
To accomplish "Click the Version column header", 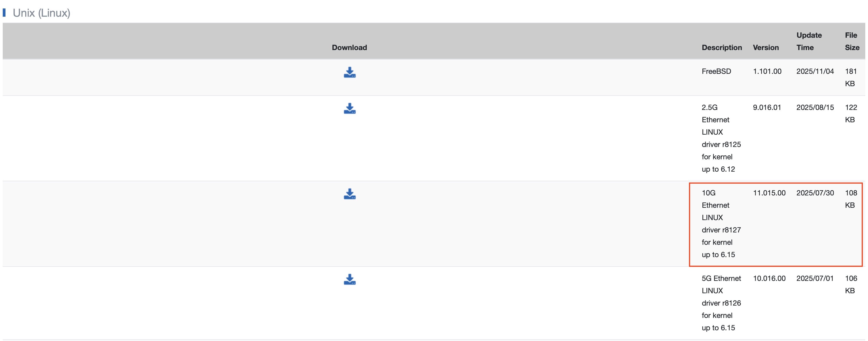I will tap(766, 48).
